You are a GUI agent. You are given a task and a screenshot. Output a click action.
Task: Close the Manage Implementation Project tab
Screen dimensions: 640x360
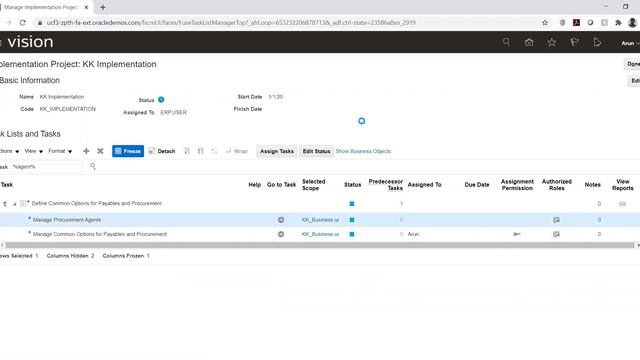[86, 7]
